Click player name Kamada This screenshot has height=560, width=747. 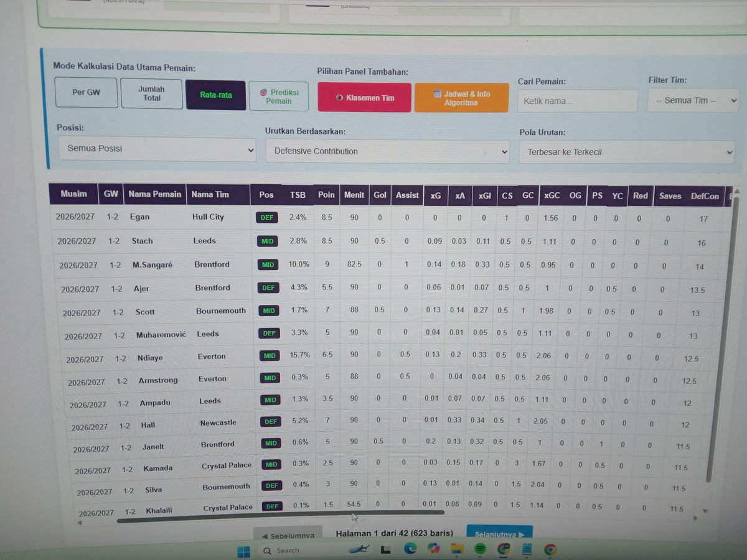(x=157, y=468)
